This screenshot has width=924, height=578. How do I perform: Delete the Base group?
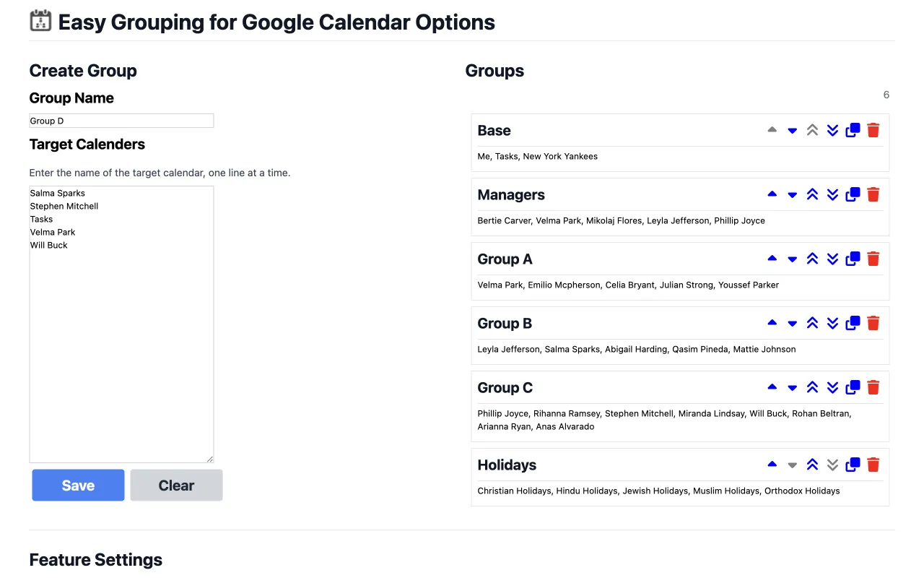pyautogui.click(x=873, y=130)
